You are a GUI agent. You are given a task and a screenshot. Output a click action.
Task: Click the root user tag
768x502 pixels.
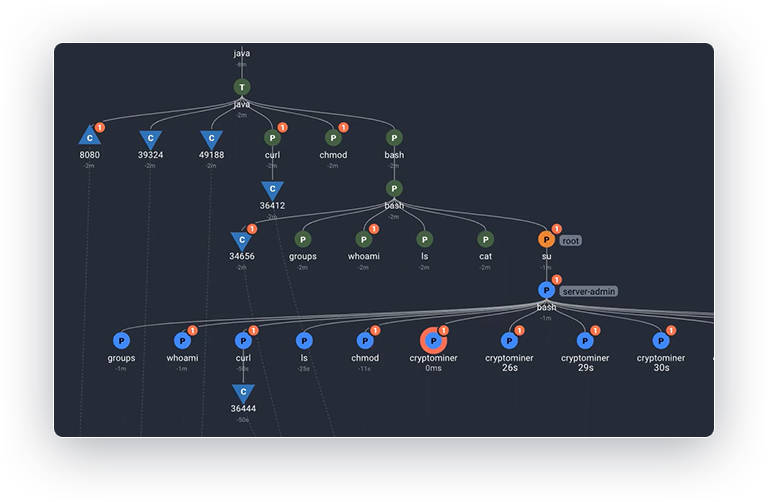(570, 241)
